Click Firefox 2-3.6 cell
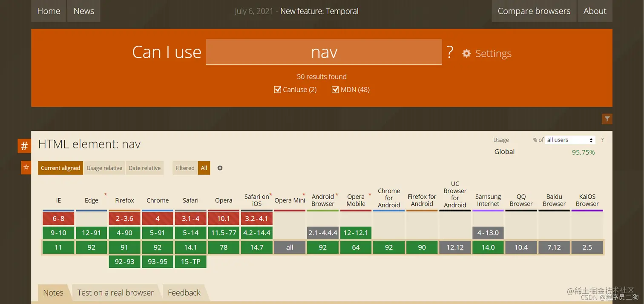 pyautogui.click(x=124, y=218)
